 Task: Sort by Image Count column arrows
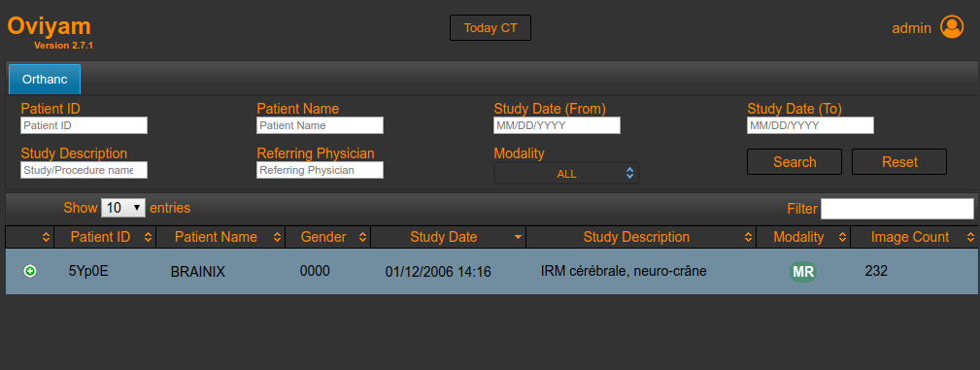(970, 238)
